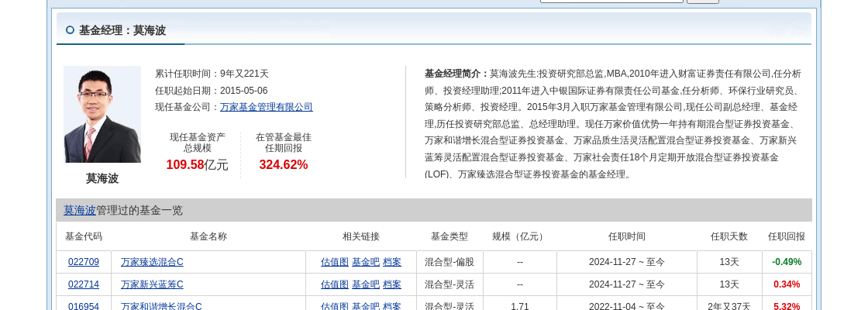Click the 基金代码 column header
868x310 pixels.
click(84, 236)
